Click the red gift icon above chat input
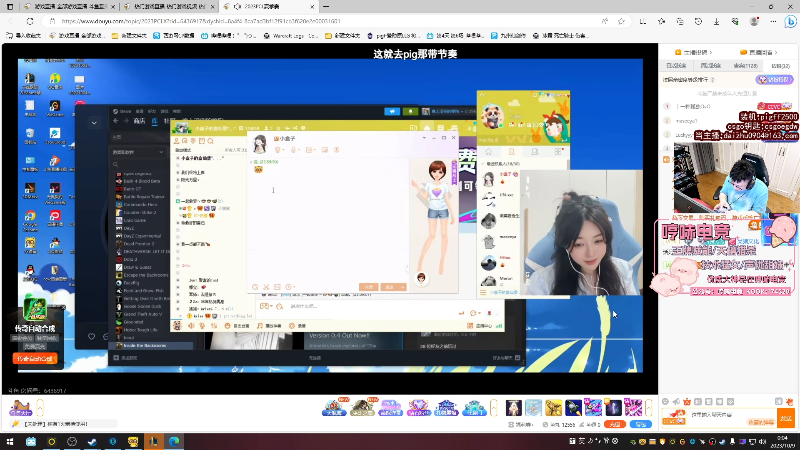The width and height of the screenshot is (800, 450). 687,402
